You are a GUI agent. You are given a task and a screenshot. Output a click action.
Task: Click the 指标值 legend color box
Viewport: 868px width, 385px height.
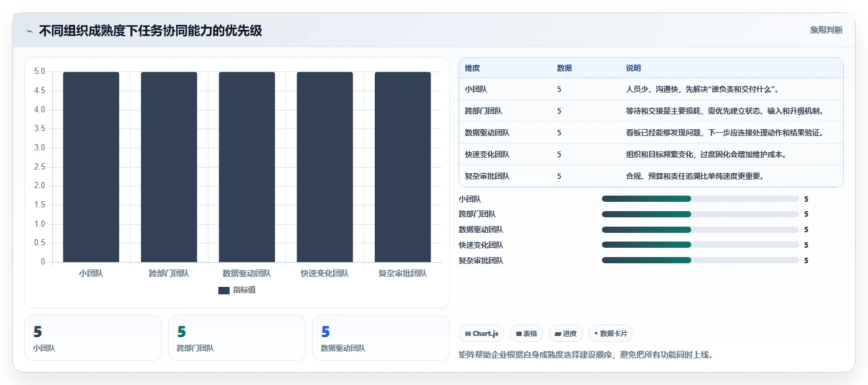tap(224, 290)
